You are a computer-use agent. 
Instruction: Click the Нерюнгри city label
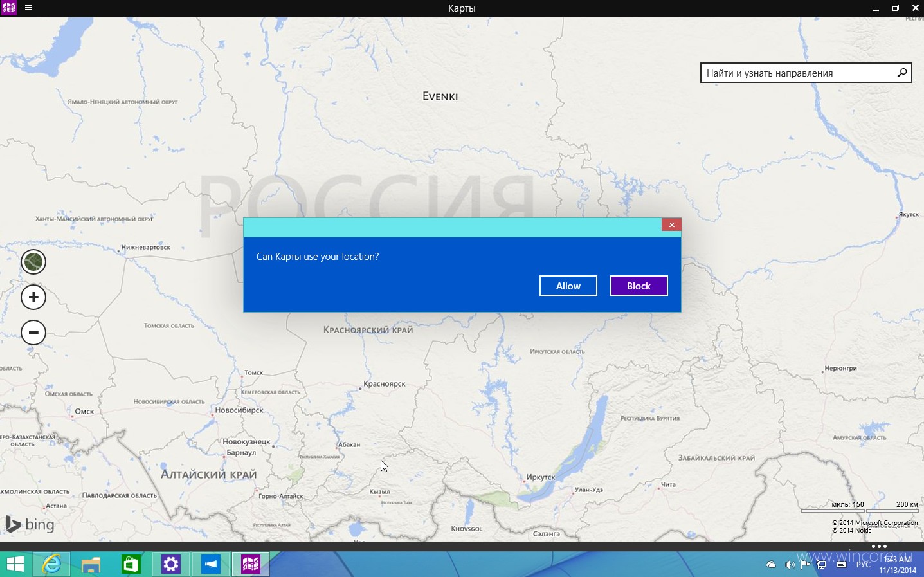pos(841,369)
